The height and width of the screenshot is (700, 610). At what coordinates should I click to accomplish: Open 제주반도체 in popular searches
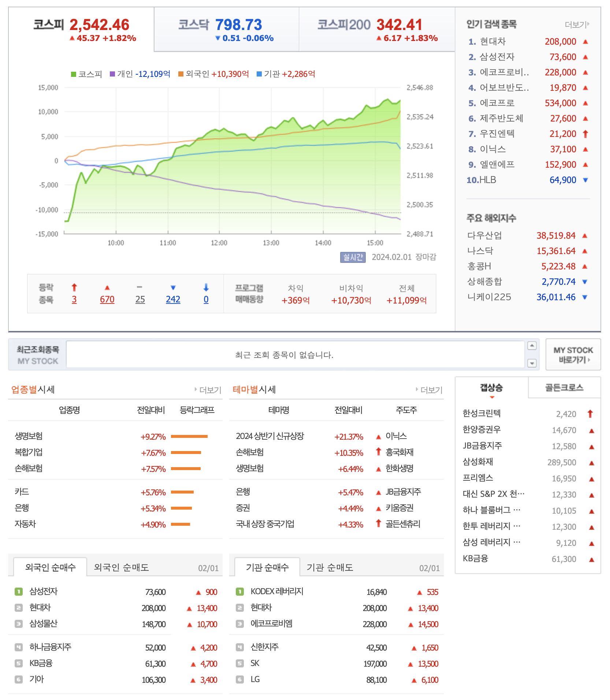501,119
